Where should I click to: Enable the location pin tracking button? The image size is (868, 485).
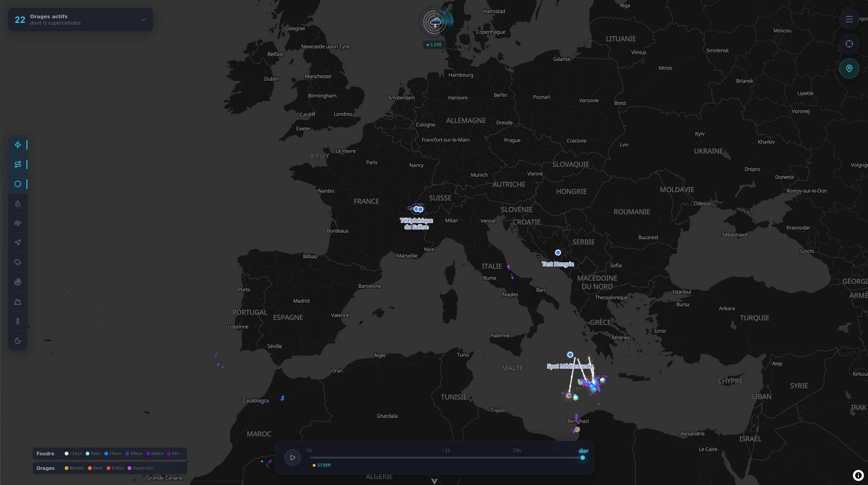[x=849, y=68]
